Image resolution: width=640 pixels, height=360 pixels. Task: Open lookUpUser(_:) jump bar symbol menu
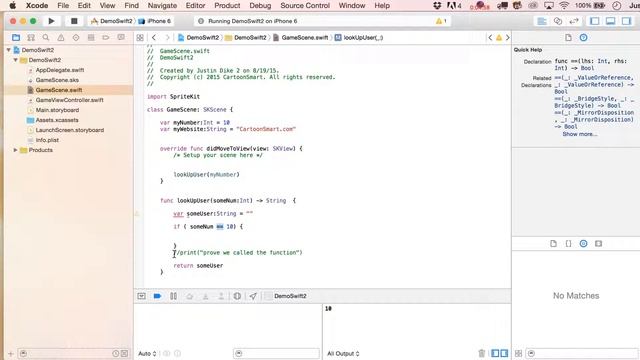pyautogui.click(x=359, y=38)
